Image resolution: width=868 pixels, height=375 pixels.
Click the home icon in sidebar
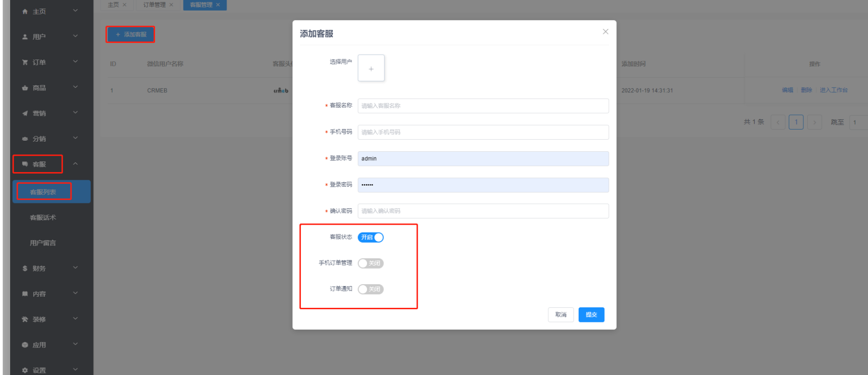pos(25,12)
